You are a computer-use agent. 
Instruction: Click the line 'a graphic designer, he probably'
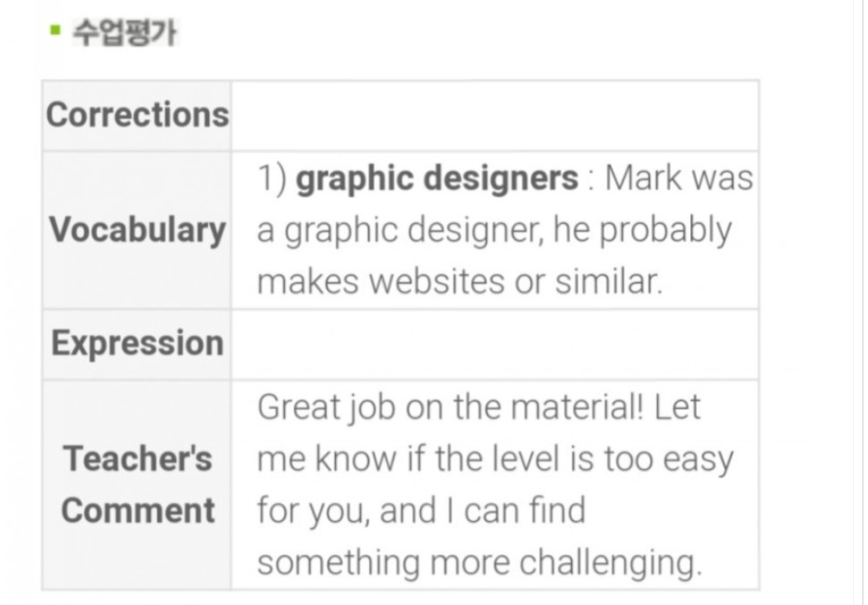coord(494,230)
